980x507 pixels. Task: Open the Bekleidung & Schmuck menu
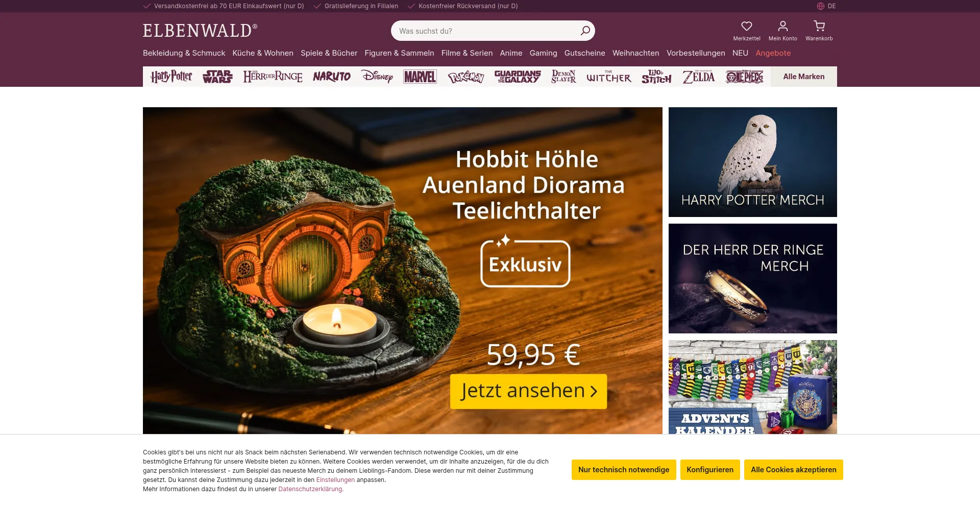click(x=184, y=53)
